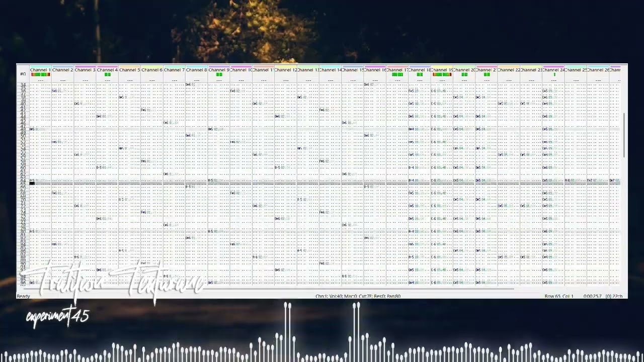Click the VU meter under Channel 24
This screenshot has width=644, height=362.
pyautogui.click(x=554, y=75)
